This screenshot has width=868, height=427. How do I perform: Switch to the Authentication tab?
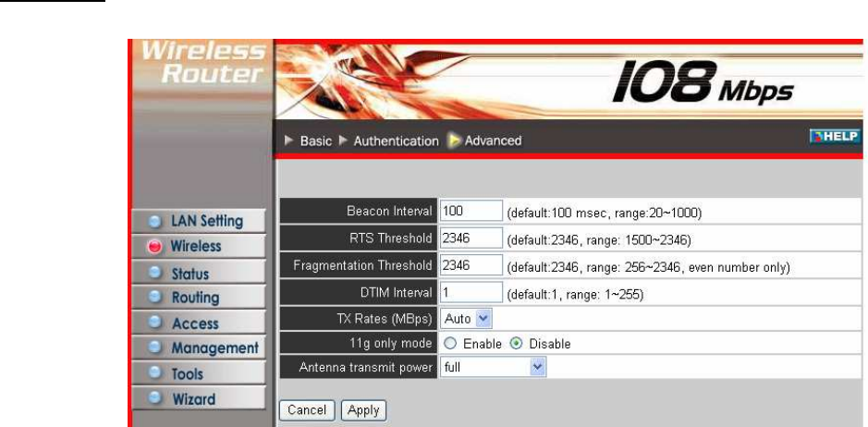tap(396, 141)
